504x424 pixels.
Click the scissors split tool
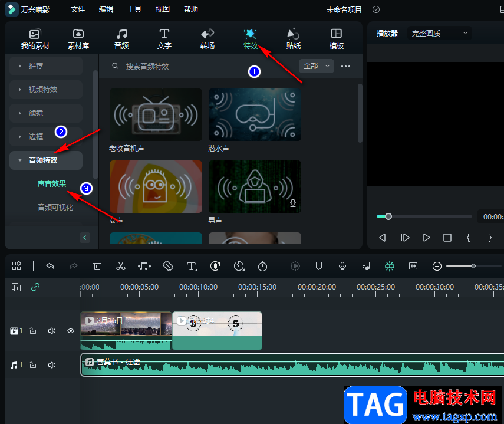121,267
